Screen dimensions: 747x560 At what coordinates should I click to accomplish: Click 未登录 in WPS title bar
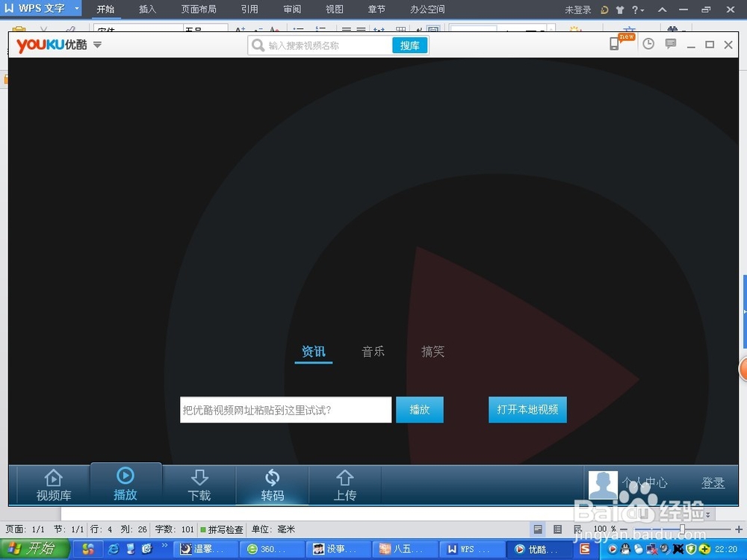(578, 10)
